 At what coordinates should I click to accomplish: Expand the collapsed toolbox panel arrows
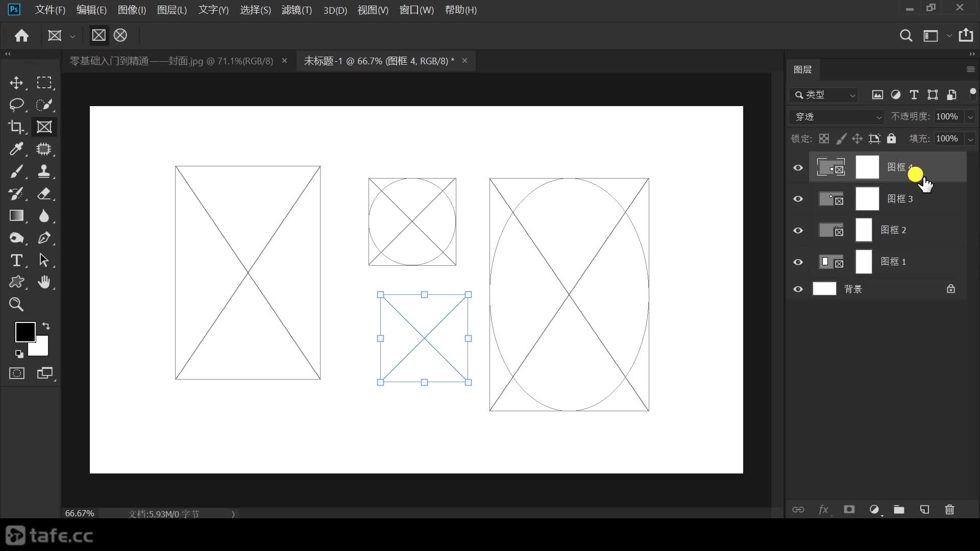pos(8,54)
